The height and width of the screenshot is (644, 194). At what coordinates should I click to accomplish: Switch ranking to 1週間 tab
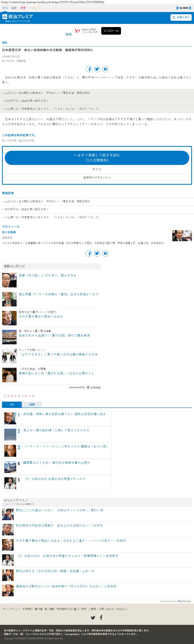(31, 405)
